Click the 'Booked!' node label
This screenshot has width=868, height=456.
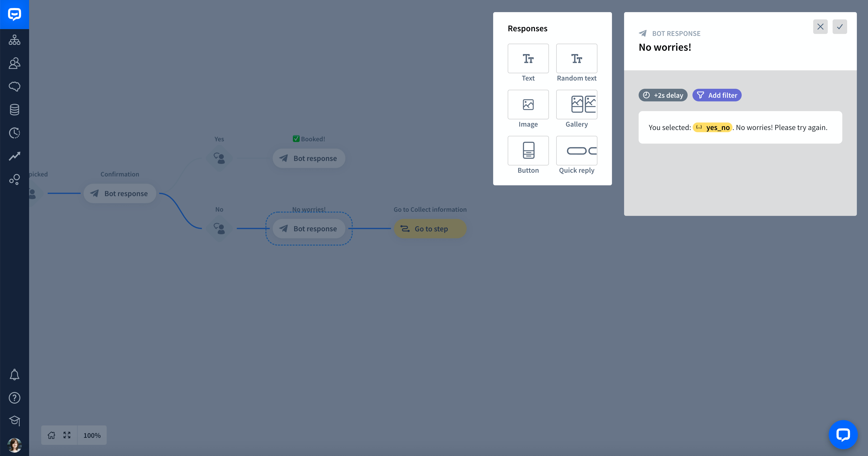click(309, 139)
